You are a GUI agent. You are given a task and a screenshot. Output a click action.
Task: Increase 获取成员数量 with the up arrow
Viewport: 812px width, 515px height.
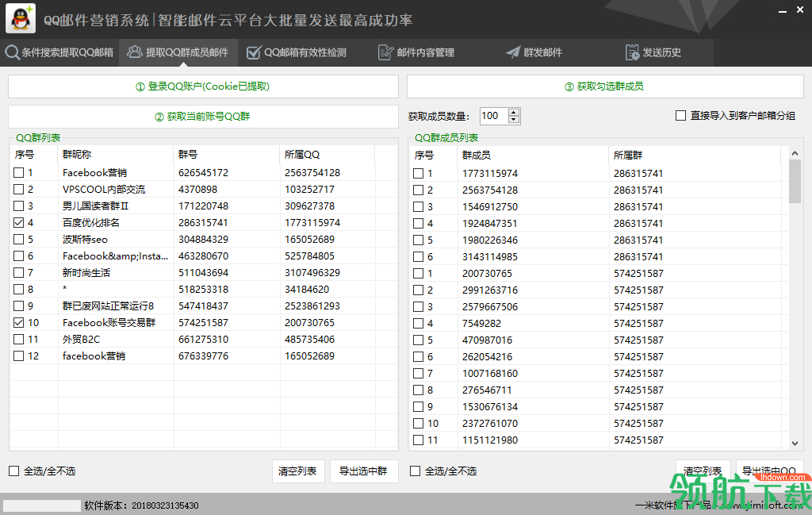(x=514, y=113)
